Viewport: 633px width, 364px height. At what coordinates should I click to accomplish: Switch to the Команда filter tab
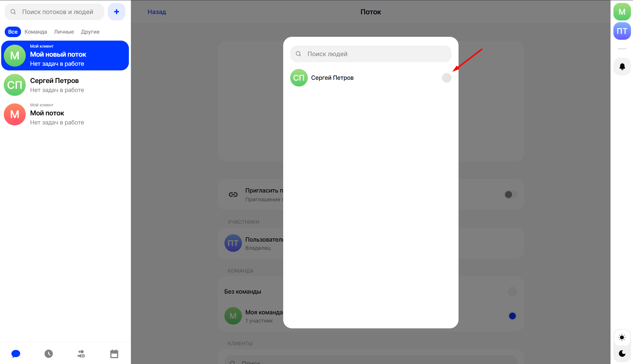pos(36,32)
